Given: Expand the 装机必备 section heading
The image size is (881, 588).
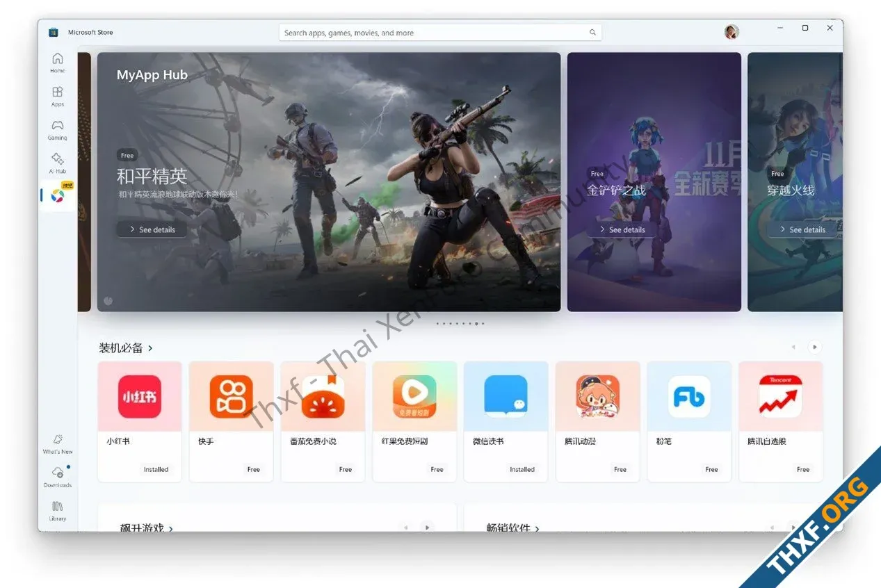Looking at the screenshot, I should pos(126,348).
